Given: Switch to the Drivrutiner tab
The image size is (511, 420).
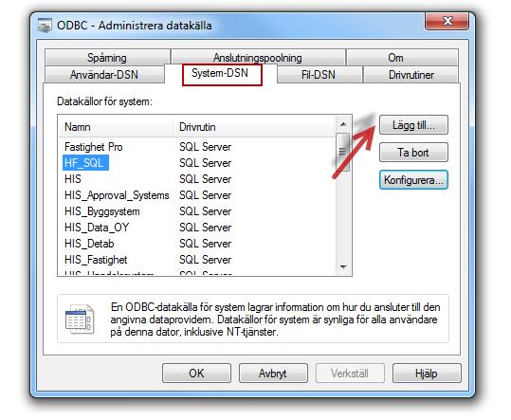Looking at the screenshot, I should coord(411,75).
